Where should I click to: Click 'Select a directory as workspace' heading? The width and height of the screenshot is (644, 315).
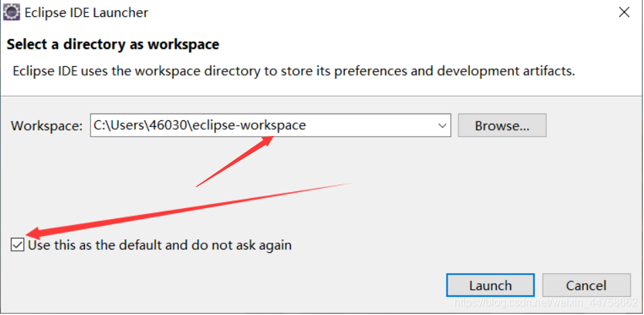point(113,45)
